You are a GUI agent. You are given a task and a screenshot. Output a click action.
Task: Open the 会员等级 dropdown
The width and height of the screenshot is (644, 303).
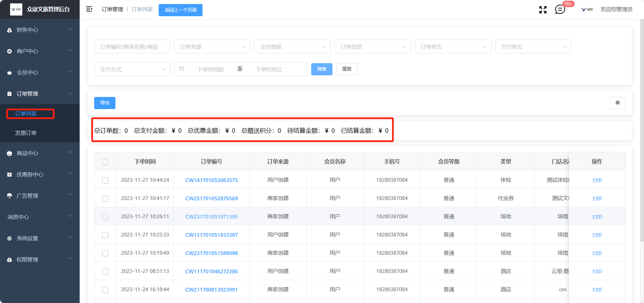click(x=292, y=47)
